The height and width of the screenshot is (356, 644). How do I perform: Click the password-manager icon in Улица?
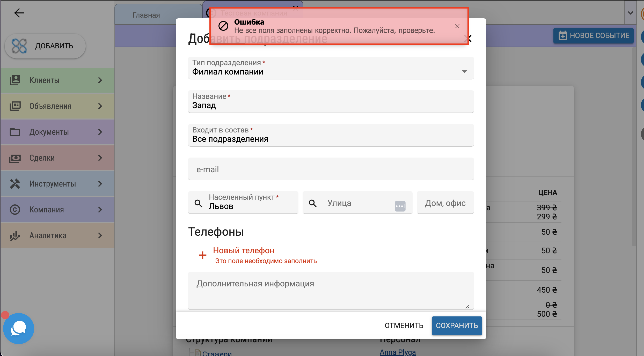400,206
